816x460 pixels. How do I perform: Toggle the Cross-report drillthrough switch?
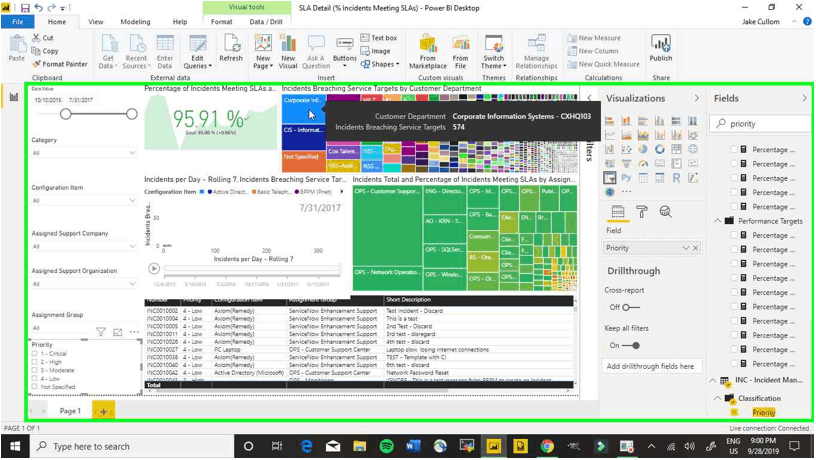point(631,308)
